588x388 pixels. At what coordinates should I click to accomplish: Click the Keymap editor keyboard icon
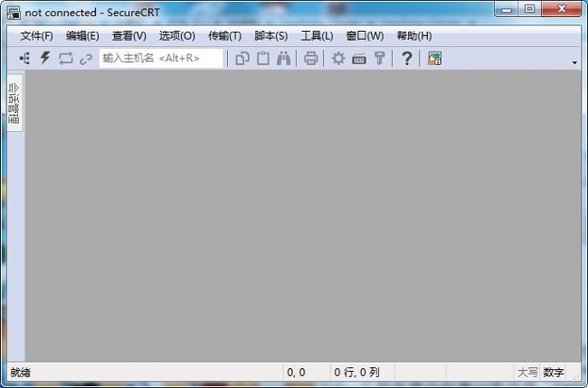click(358, 59)
